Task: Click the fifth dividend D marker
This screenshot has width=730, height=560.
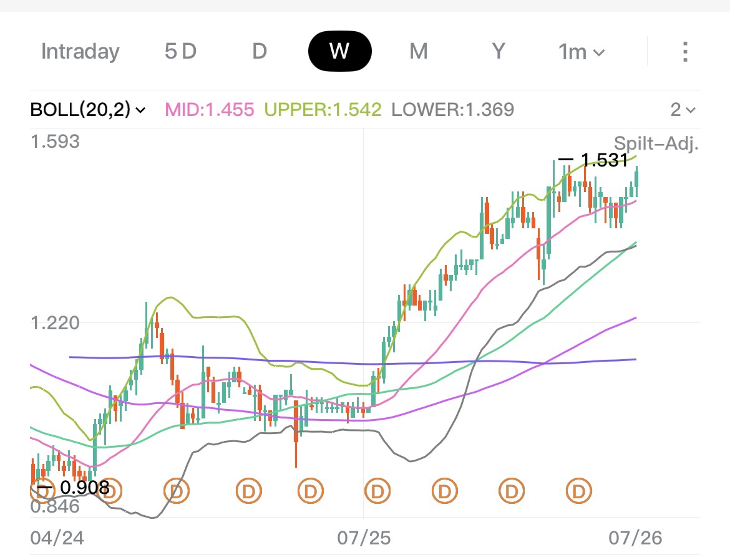Action: [x=311, y=491]
